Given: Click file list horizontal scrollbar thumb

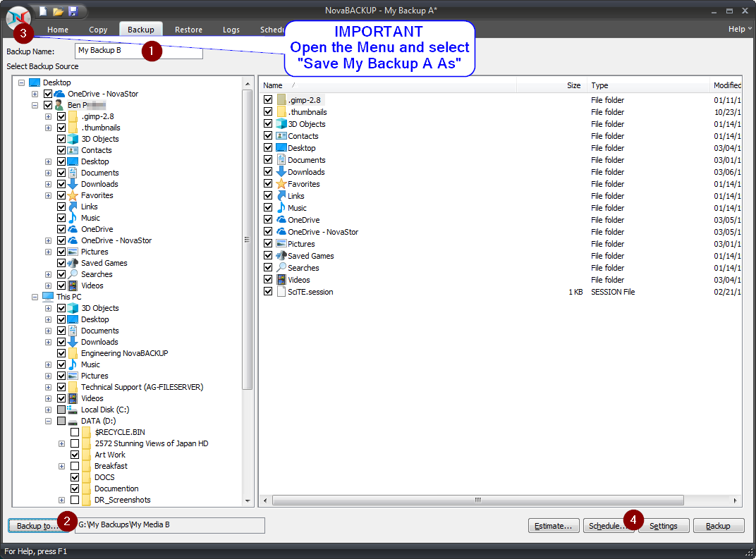Looking at the screenshot, I should pyautogui.click(x=478, y=500).
